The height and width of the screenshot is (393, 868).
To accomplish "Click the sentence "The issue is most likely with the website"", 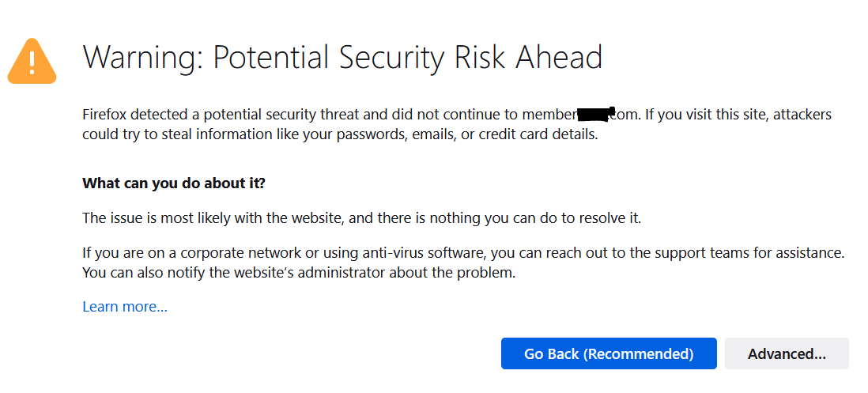I will tap(214, 218).
